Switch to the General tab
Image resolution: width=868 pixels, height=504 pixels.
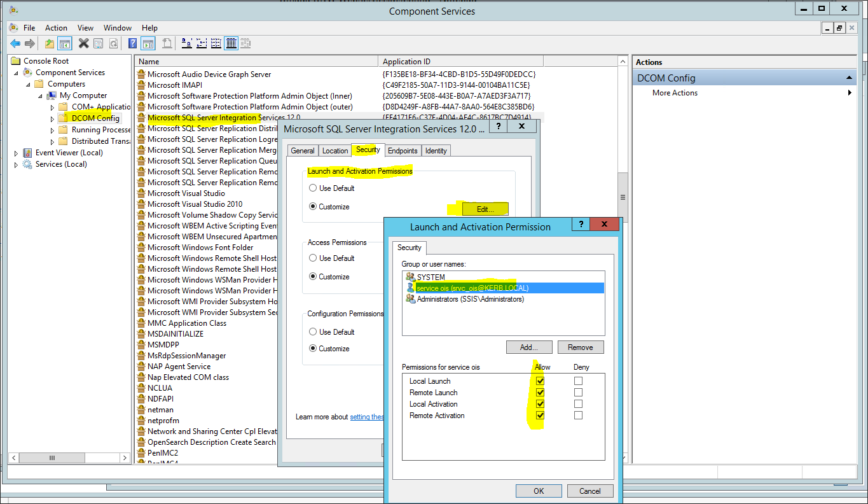(303, 151)
